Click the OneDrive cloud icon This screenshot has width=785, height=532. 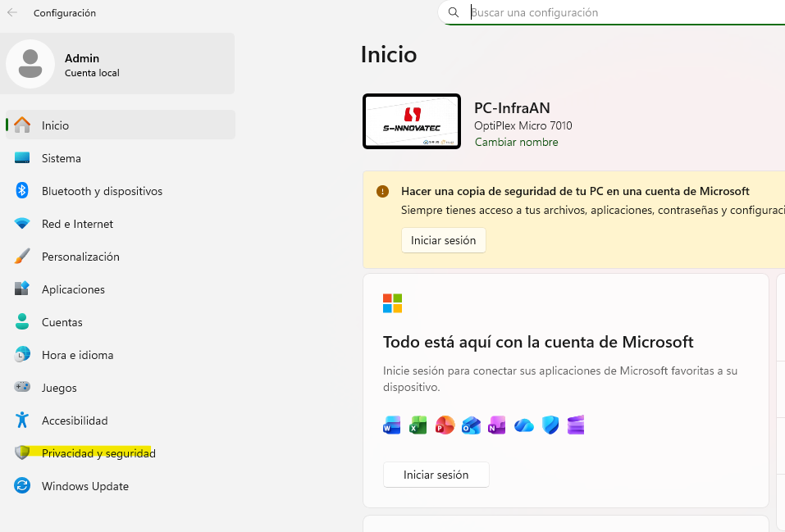[x=523, y=425]
